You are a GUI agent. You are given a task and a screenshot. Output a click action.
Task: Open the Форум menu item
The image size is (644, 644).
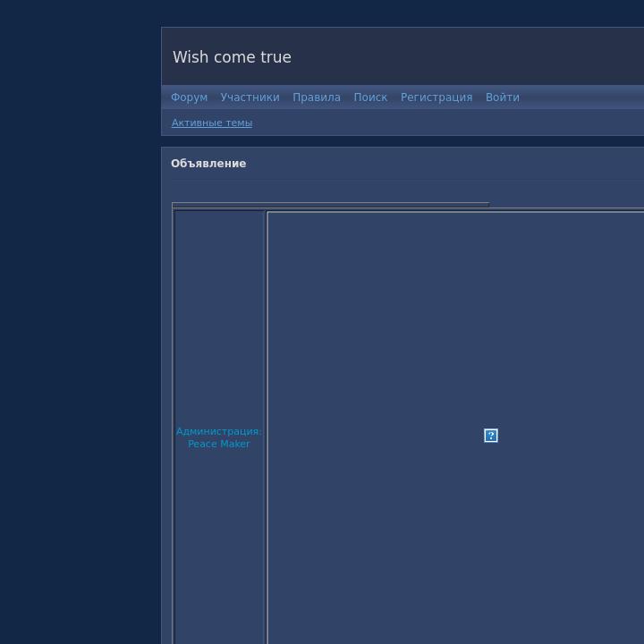point(189,97)
